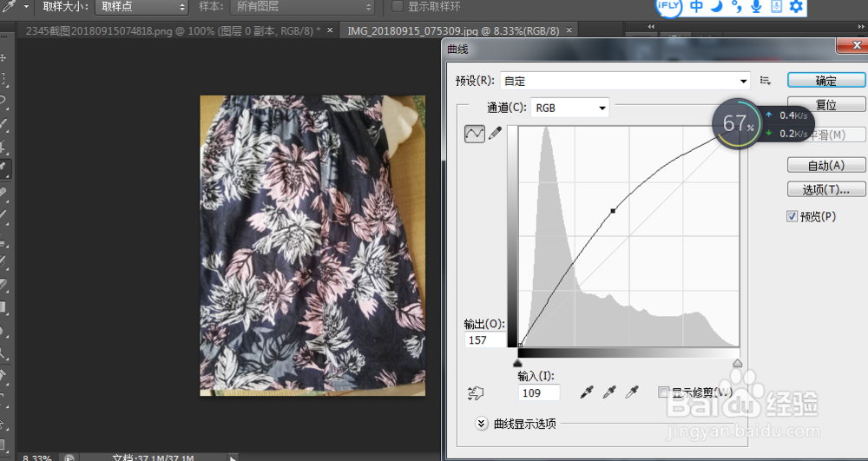Select the pencil draw-curve tool
The image size is (868, 461).
tap(495, 133)
